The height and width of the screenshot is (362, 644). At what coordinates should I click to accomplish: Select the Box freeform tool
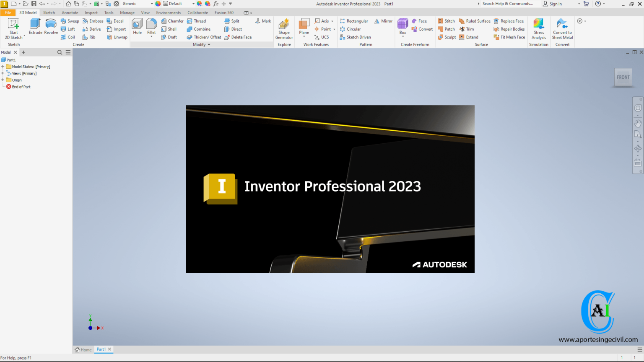tap(402, 26)
